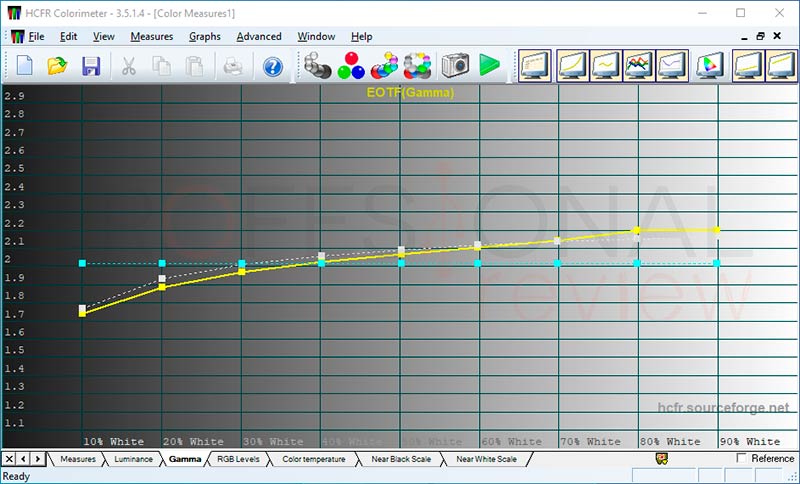Screen dimensions: 800x484
Task: Click the hcfr.sourceforge.net text in graph
Action: point(723,407)
